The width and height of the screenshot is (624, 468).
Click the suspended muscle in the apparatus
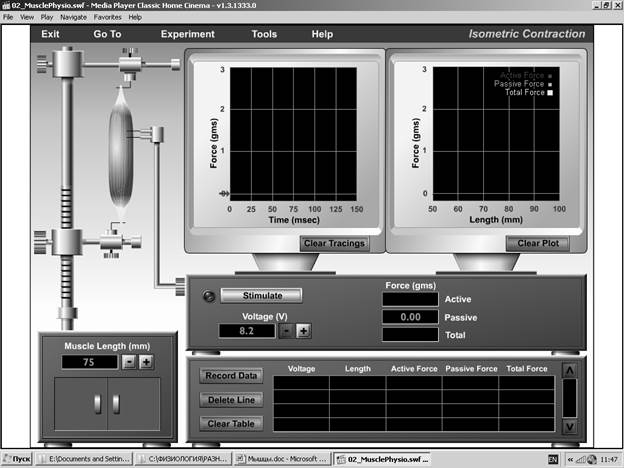tap(121, 153)
